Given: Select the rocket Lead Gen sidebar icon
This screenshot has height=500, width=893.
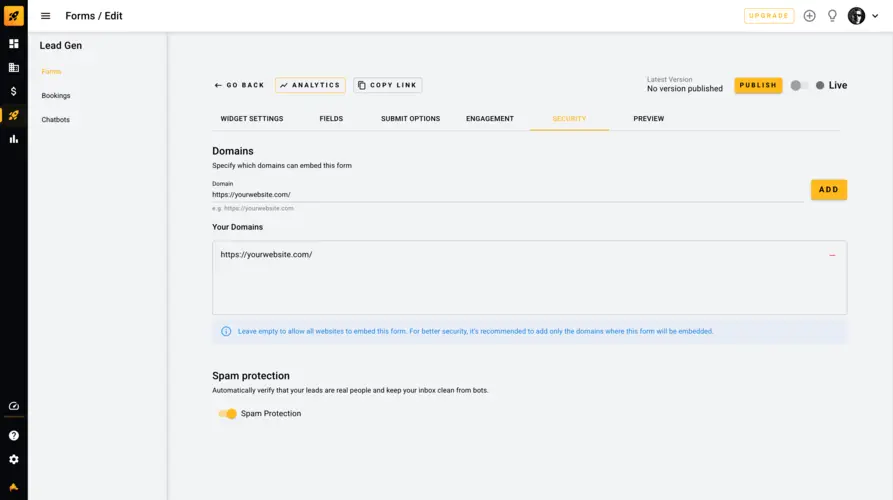Looking at the screenshot, I should click(14, 115).
